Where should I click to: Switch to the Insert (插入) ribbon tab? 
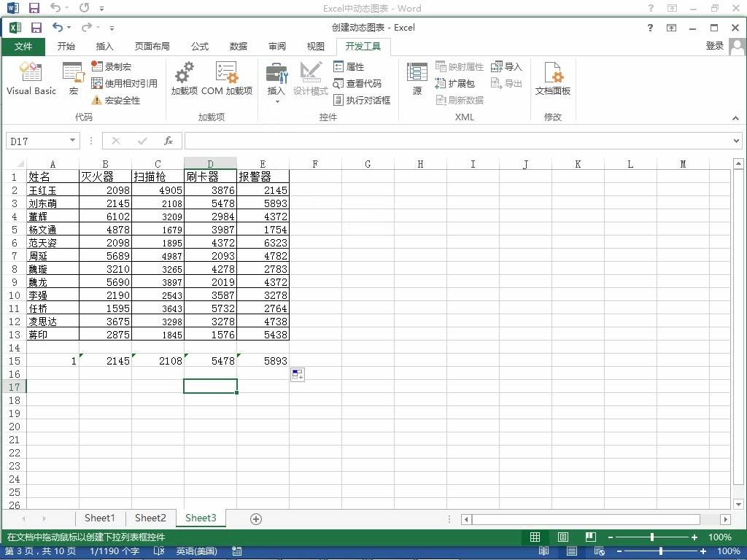click(x=105, y=46)
